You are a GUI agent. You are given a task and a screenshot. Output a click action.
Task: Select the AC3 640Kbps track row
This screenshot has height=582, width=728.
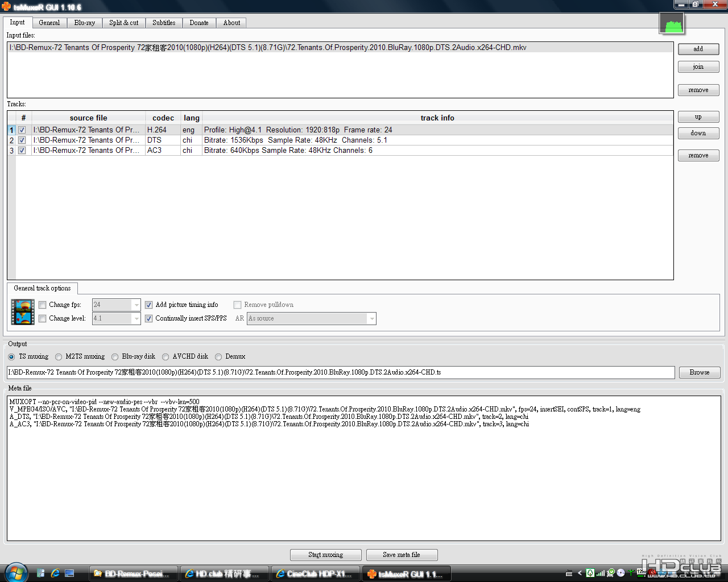[340, 151]
